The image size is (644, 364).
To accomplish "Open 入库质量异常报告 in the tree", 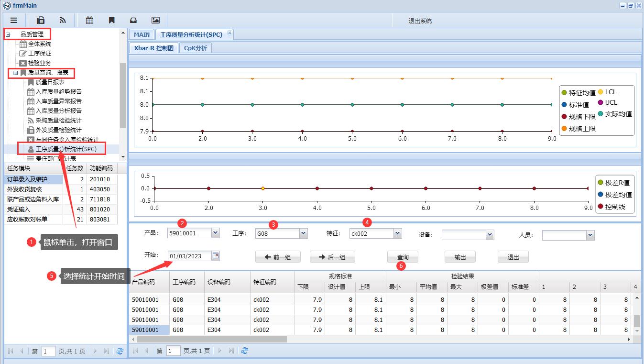I will tap(58, 101).
